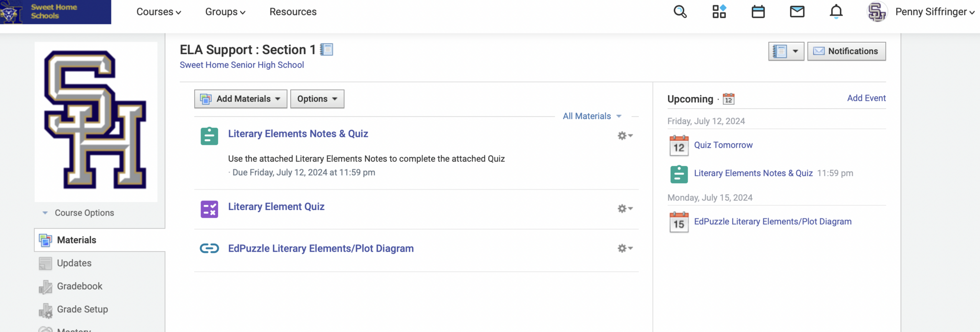
Task: Click the Add Event link
Action: point(866,98)
